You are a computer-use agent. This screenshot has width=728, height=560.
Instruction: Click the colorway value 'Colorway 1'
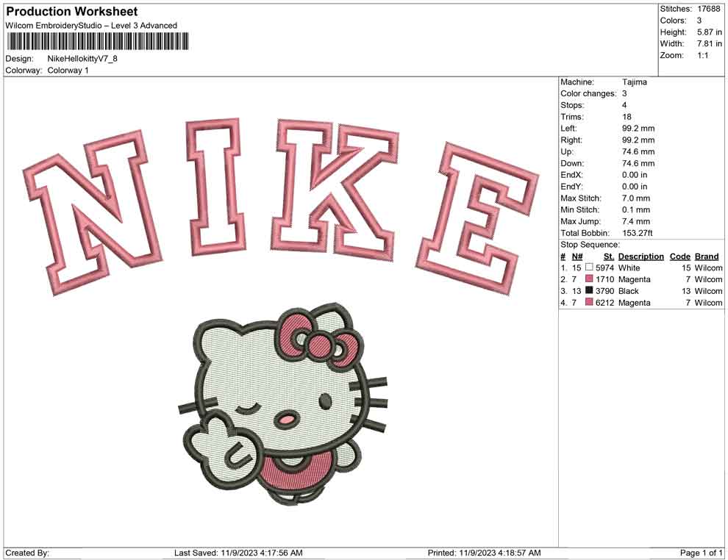68,70
